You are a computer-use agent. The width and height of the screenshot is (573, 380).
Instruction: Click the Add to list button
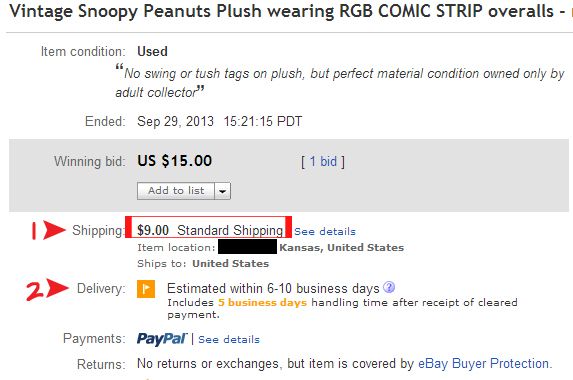click(x=176, y=191)
